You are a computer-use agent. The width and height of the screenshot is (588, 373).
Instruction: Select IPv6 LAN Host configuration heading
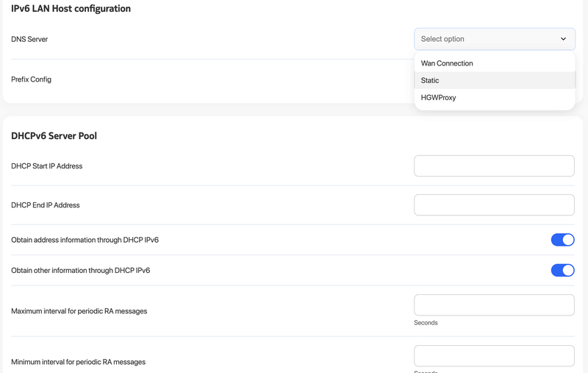point(71,9)
